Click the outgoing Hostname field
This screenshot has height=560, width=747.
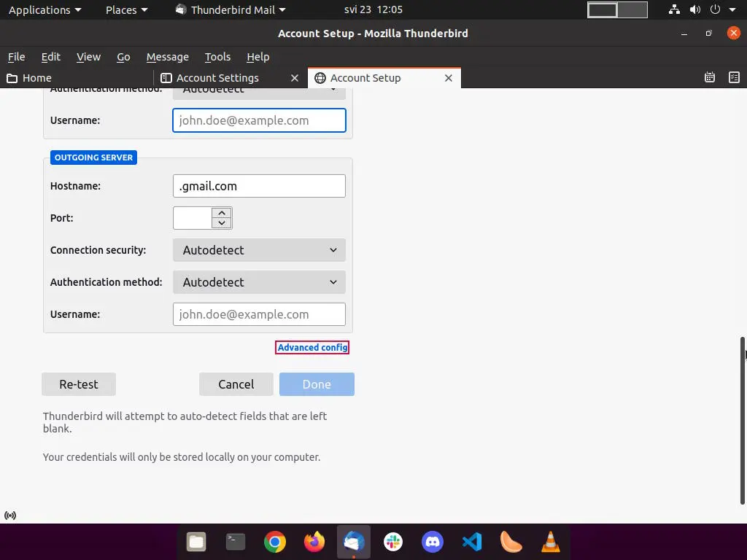point(259,186)
